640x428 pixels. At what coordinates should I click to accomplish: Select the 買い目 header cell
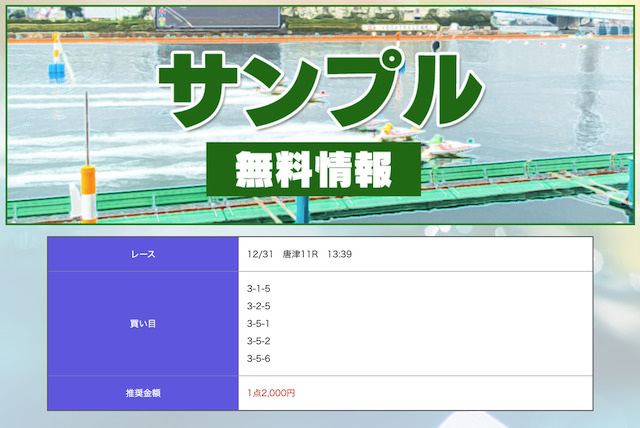[143, 323]
